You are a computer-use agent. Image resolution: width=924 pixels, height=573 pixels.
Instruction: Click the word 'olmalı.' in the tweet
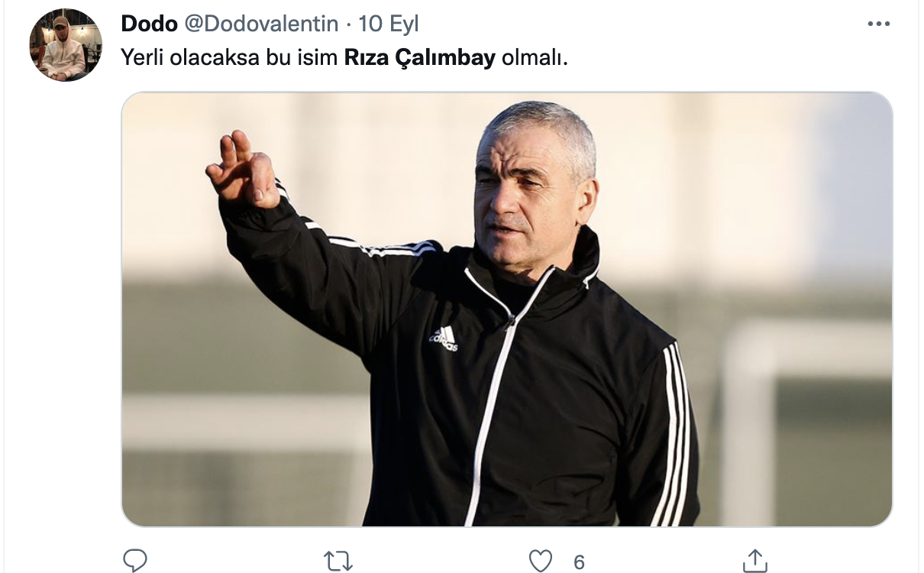535,58
